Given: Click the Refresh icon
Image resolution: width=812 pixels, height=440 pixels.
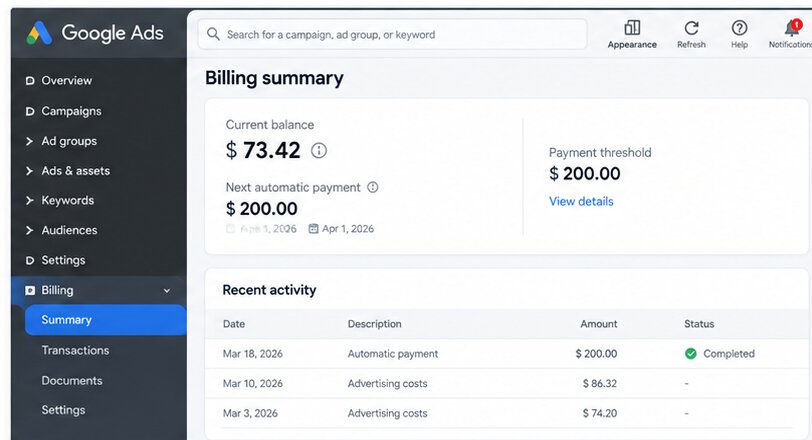Looking at the screenshot, I should (691, 27).
